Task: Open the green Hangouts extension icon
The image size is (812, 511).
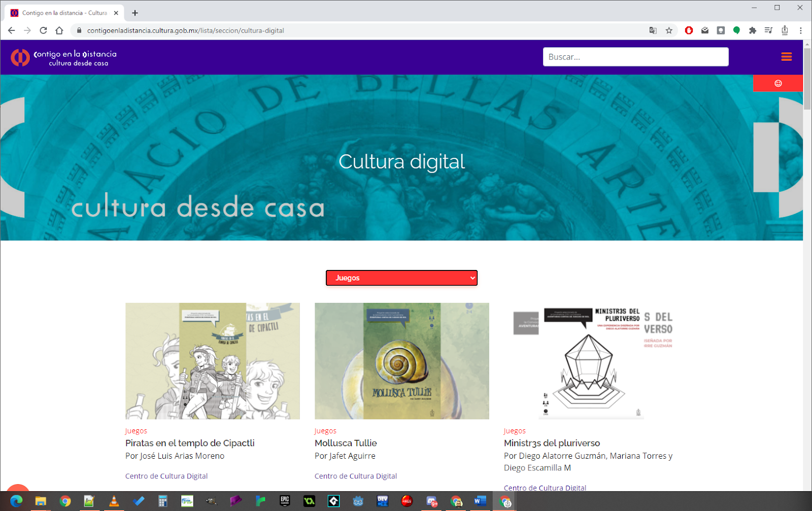Action: tap(736, 30)
